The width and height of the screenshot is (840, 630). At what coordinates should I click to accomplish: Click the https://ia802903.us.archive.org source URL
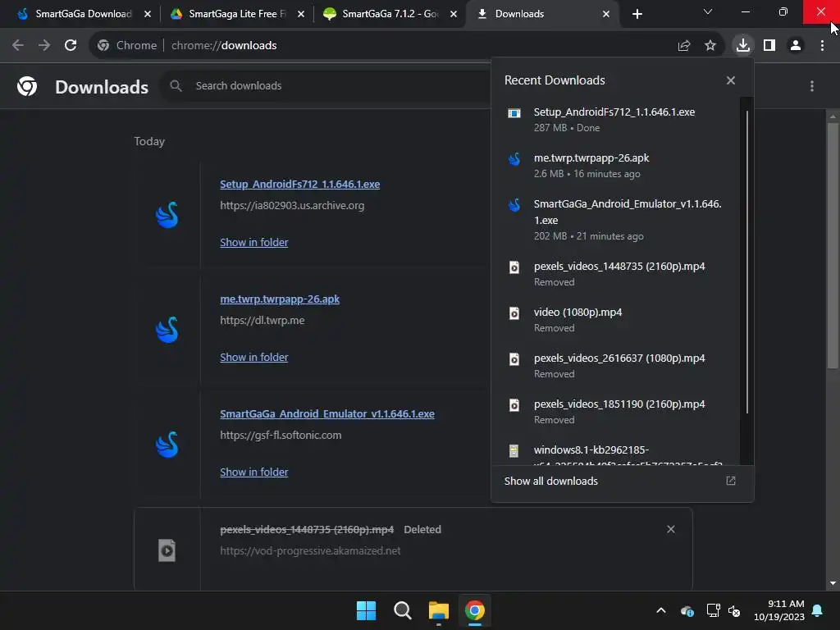(292, 206)
